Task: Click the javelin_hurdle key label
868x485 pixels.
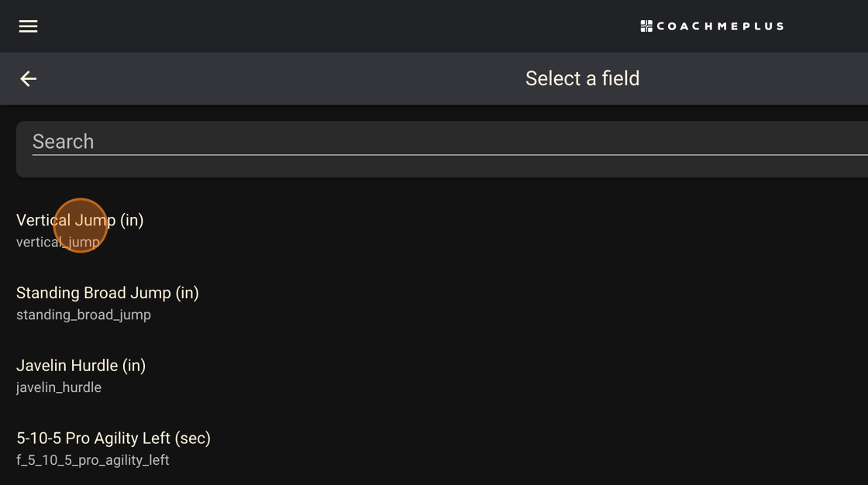Action: 59,387
